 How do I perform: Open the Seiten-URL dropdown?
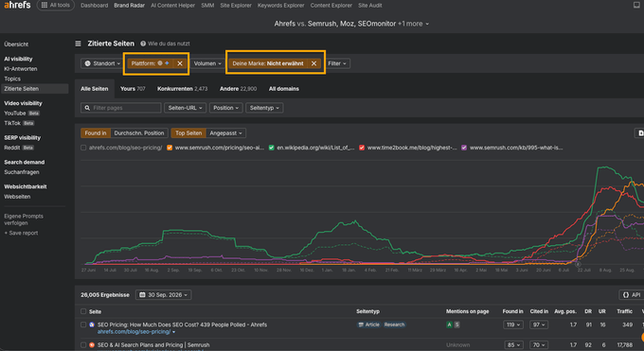(x=185, y=108)
